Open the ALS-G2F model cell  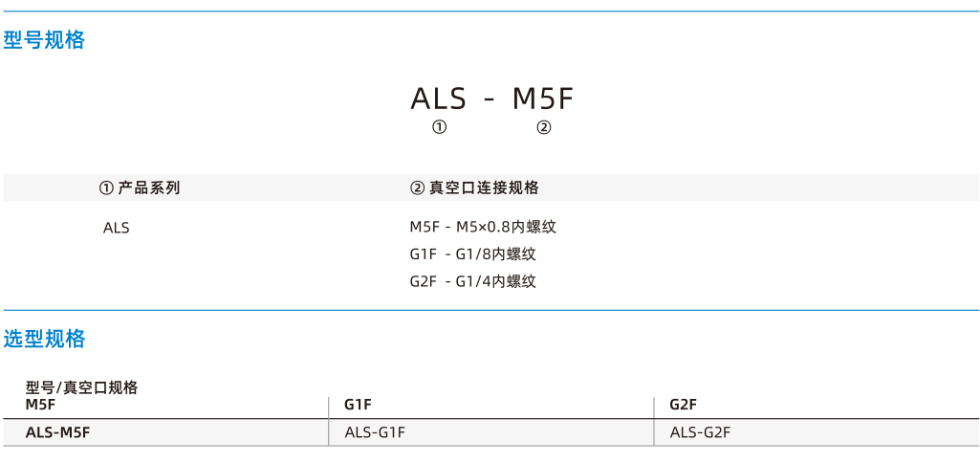click(700, 432)
